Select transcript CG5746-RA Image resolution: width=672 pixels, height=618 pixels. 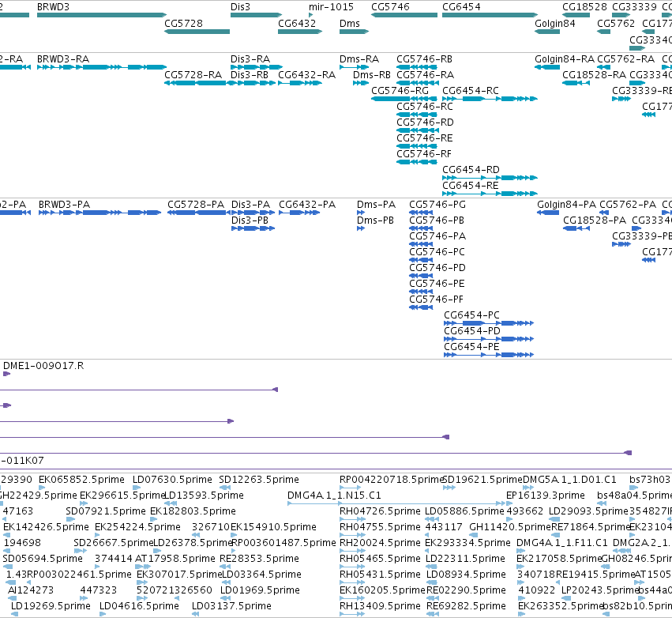pyautogui.click(x=417, y=83)
